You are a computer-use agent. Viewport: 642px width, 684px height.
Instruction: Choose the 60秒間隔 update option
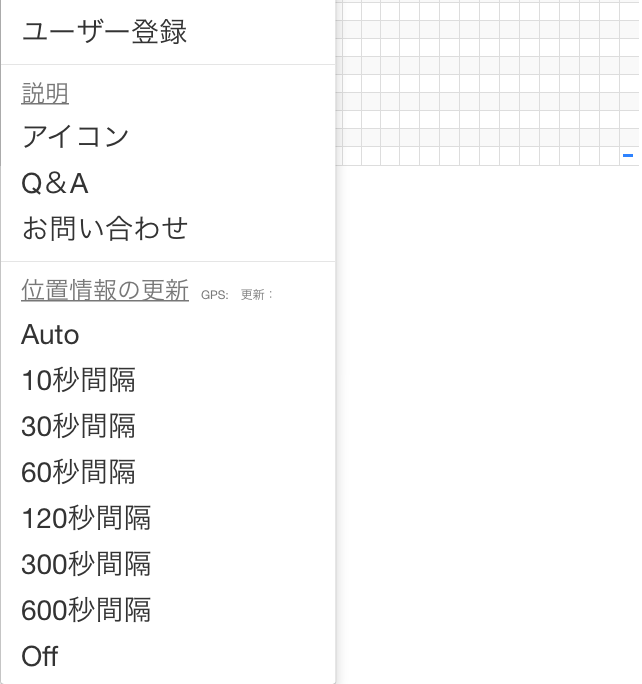[78, 472]
